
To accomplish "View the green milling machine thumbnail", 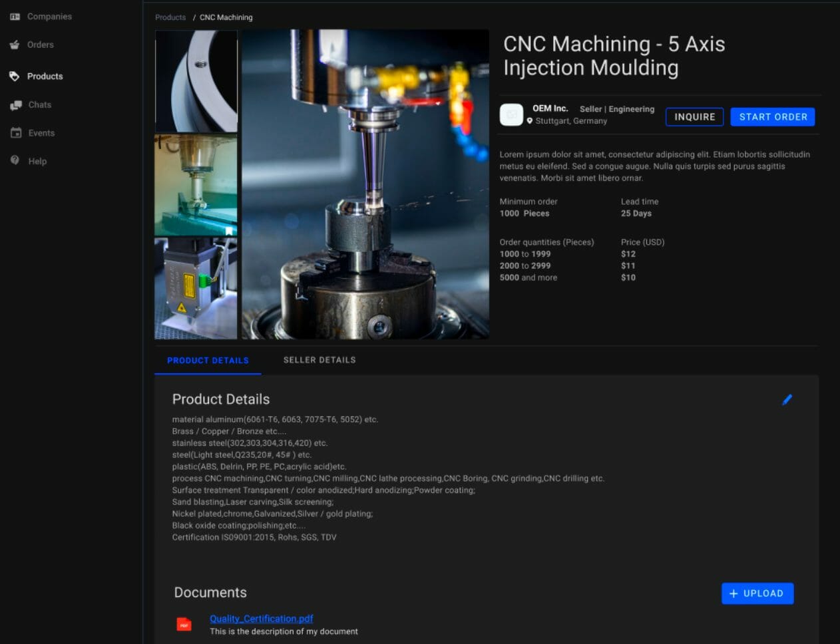I will click(196, 185).
